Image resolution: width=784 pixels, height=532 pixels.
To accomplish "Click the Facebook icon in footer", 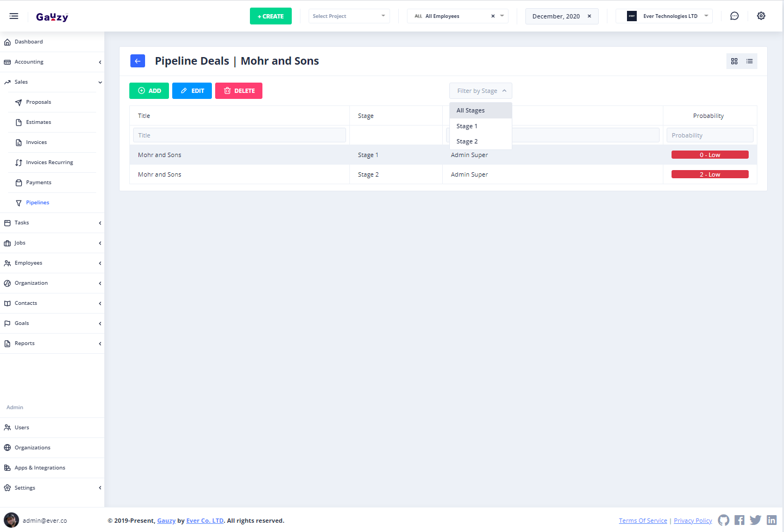I will pos(739,520).
